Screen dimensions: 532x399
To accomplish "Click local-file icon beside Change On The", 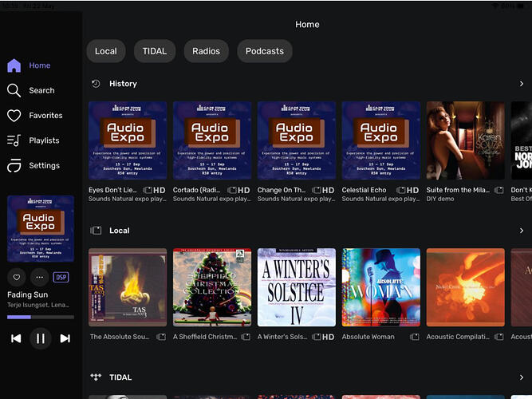I will coord(316,190).
